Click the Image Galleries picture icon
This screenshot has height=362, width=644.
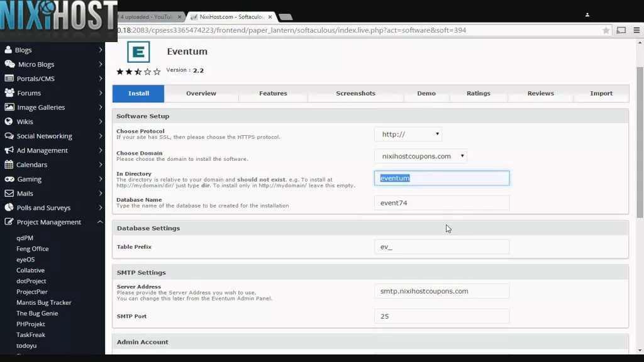pyautogui.click(x=9, y=107)
